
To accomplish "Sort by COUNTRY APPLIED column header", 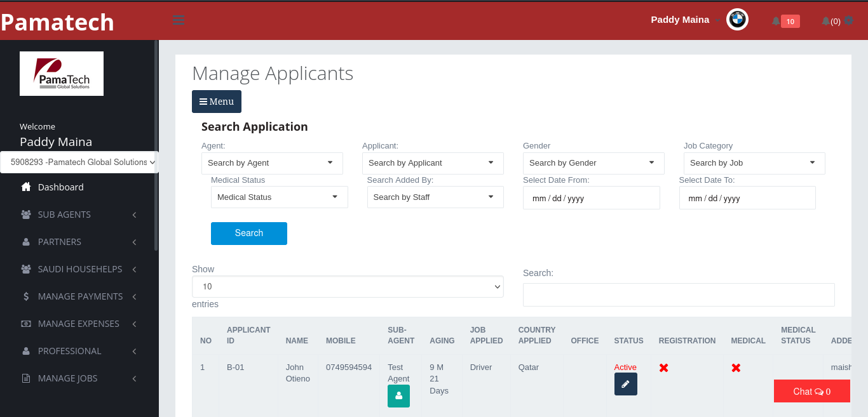I will click(x=537, y=335).
